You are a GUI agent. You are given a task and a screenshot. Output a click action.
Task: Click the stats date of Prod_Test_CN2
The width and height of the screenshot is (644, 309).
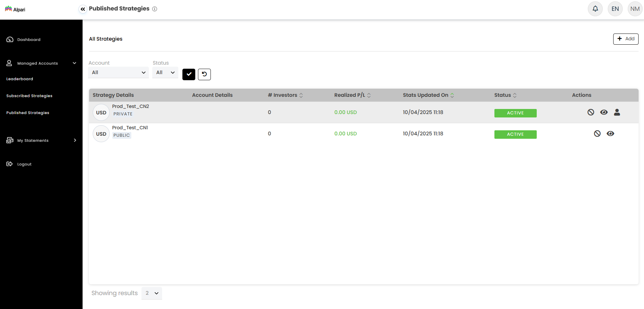point(423,112)
